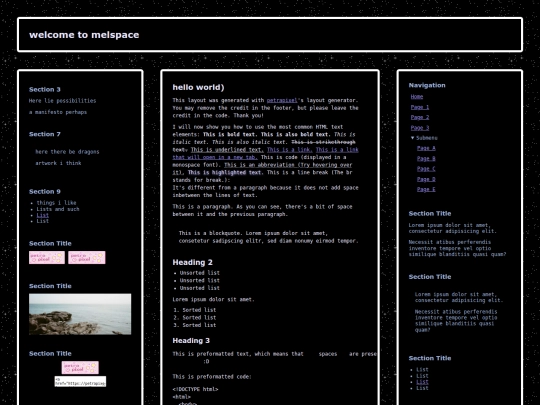
Task: Click the 'This is underlined text.' phrase
Action: tap(227, 149)
